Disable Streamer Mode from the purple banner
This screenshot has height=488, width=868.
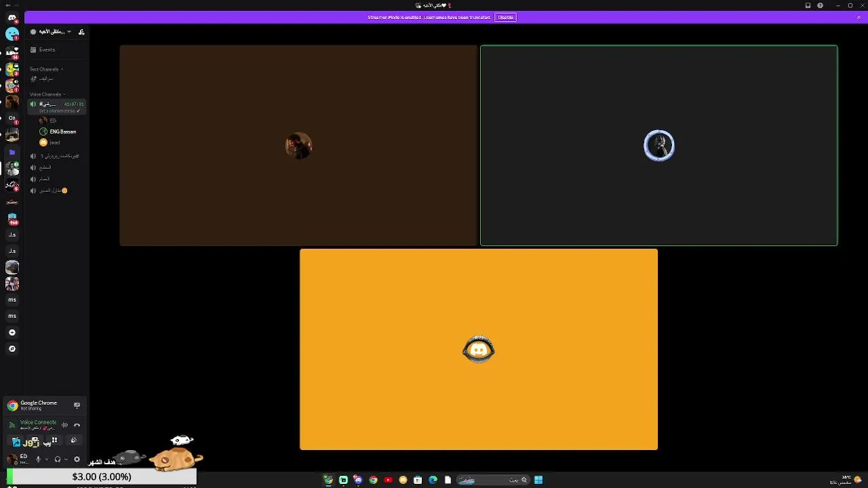[505, 17]
